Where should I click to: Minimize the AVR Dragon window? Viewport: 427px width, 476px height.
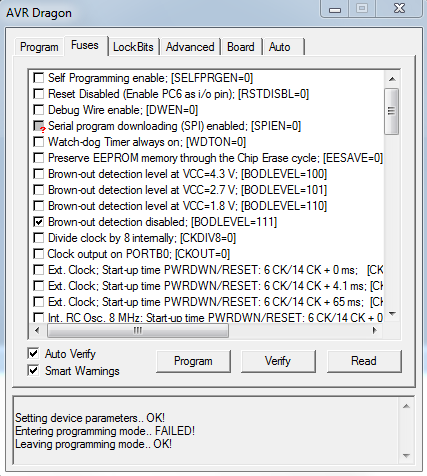tap(335, 9)
